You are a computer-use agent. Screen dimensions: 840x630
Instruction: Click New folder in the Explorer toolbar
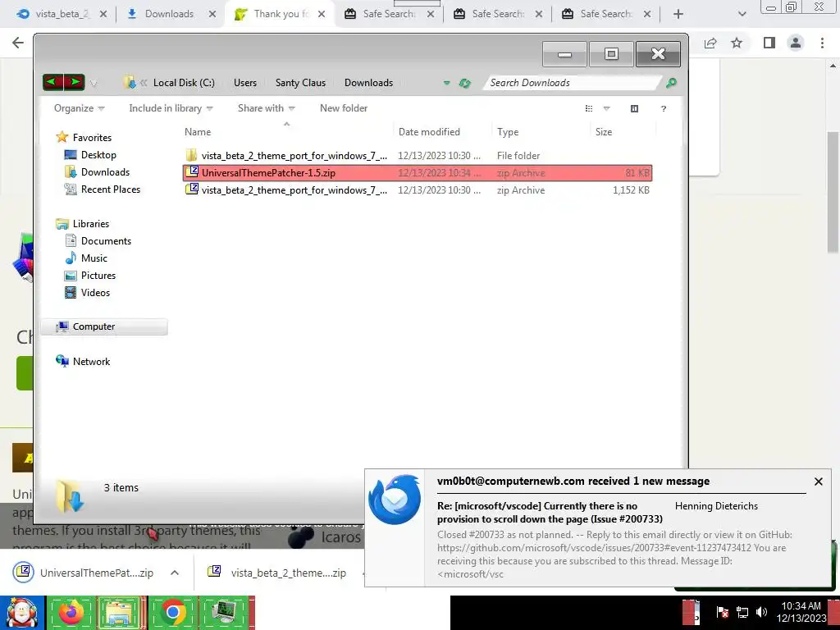344,108
